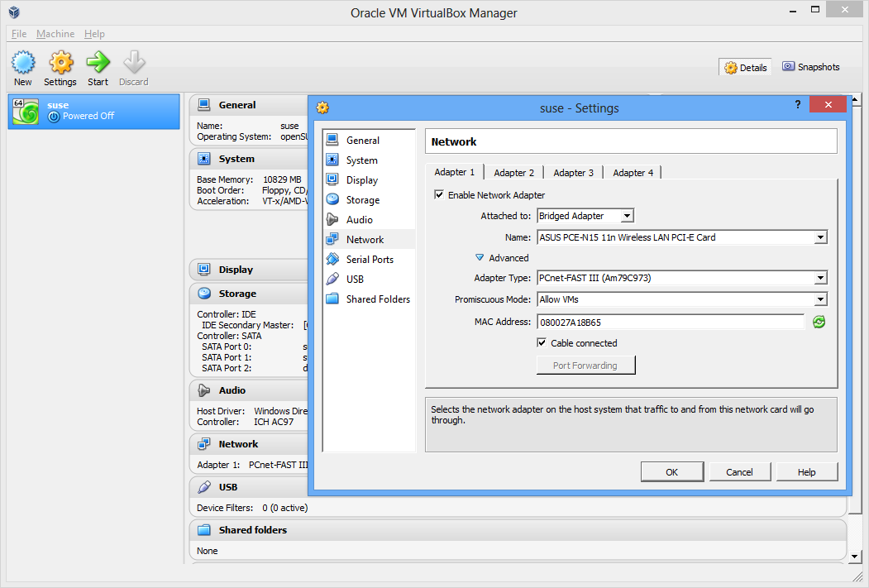
Task: Open the File menu
Action: [19, 34]
